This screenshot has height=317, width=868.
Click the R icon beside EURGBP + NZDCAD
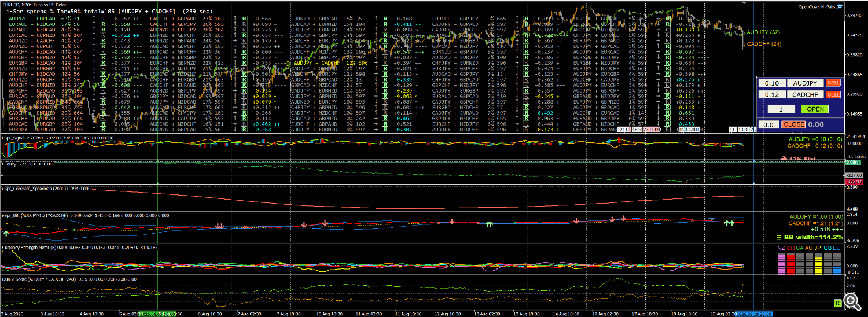(102, 64)
